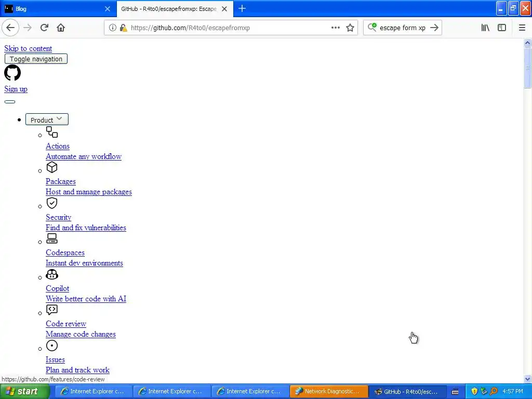Click the Security shield icon
This screenshot has width=532, height=399.
pyautogui.click(x=52, y=203)
